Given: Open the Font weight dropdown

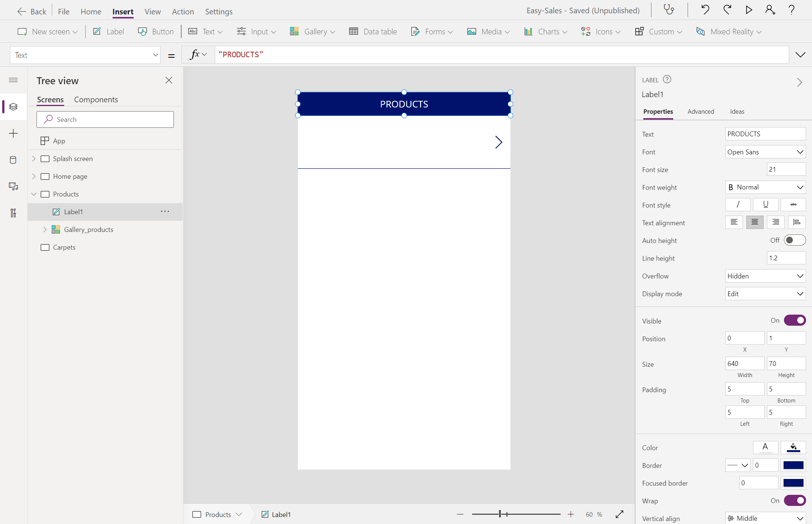Looking at the screenshot, I should point(765,187).
